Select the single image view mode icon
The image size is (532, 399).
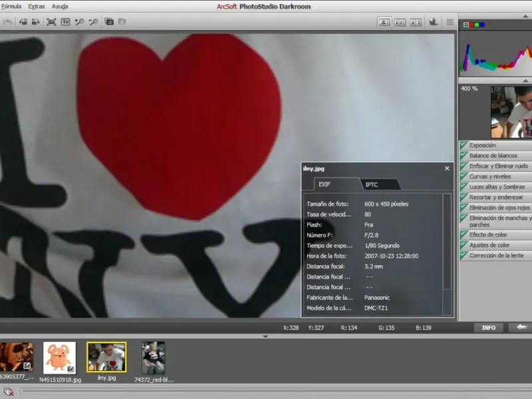click(x=385, y=22)
